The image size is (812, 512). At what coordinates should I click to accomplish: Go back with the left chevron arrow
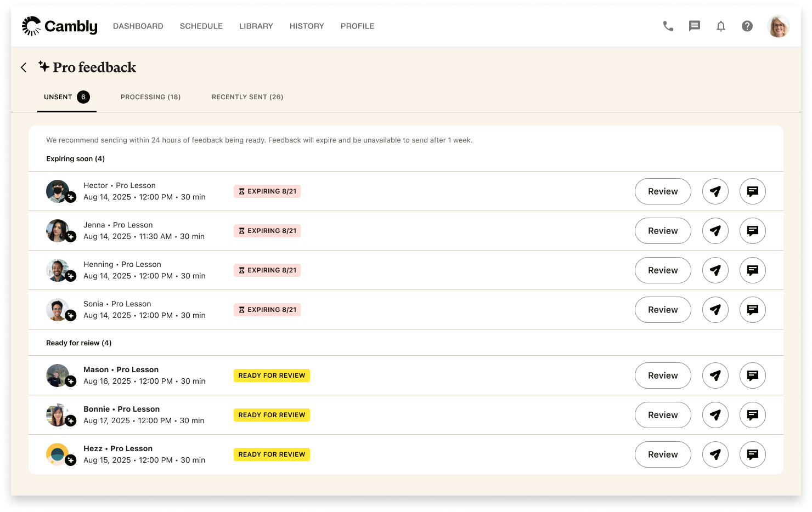click(24, 67)
